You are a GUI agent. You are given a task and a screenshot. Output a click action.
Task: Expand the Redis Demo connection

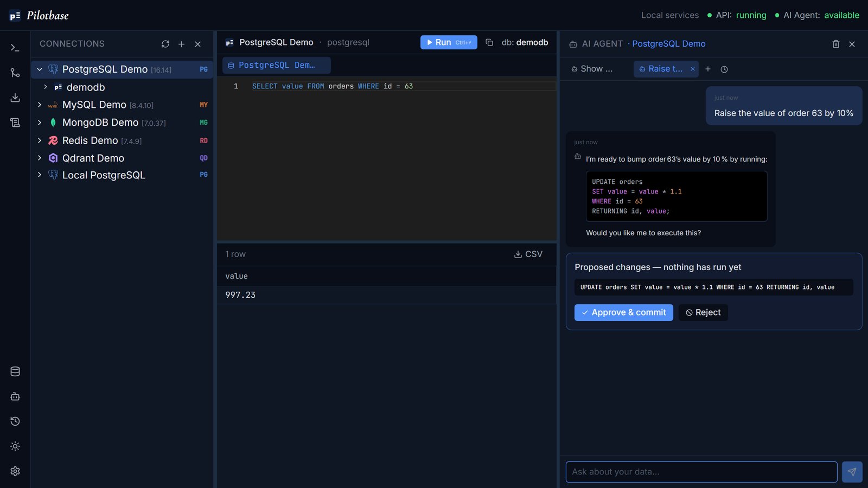(40, 140)
